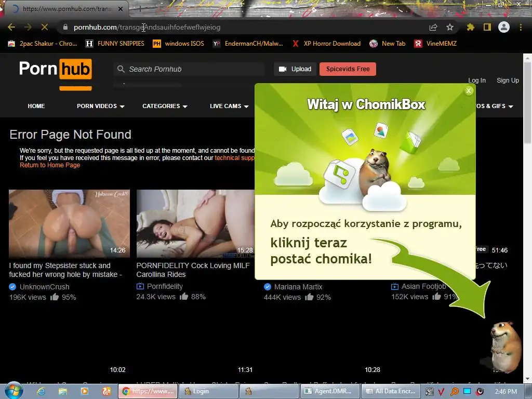The height and width of the screenshot is (399, 532).
Task: Click the 2:46 PM system clock
Action: pos(506,392)
